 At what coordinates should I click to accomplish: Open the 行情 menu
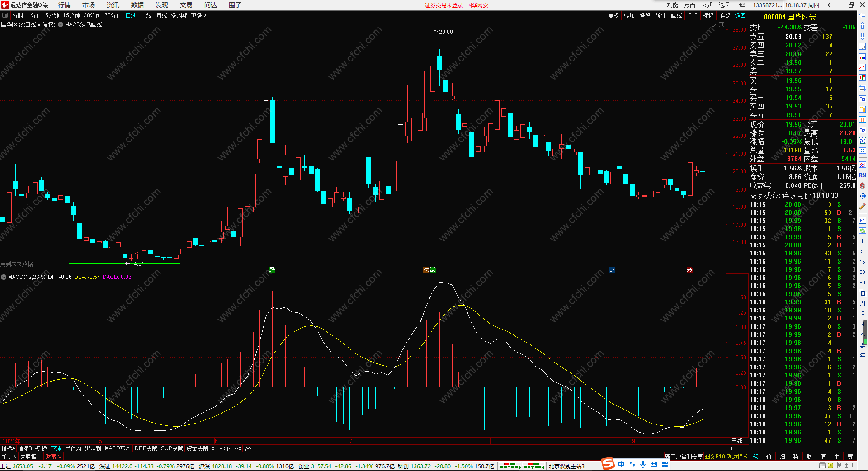[x=64, y=5]
